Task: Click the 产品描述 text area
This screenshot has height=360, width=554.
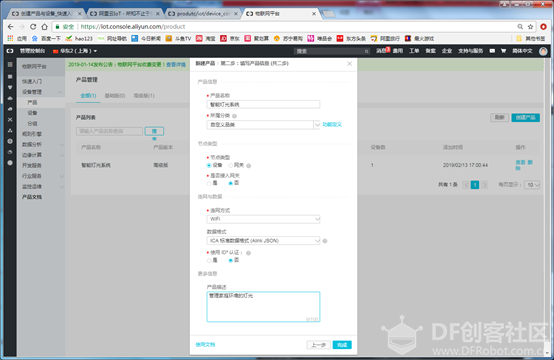Action: pos(263,307)
